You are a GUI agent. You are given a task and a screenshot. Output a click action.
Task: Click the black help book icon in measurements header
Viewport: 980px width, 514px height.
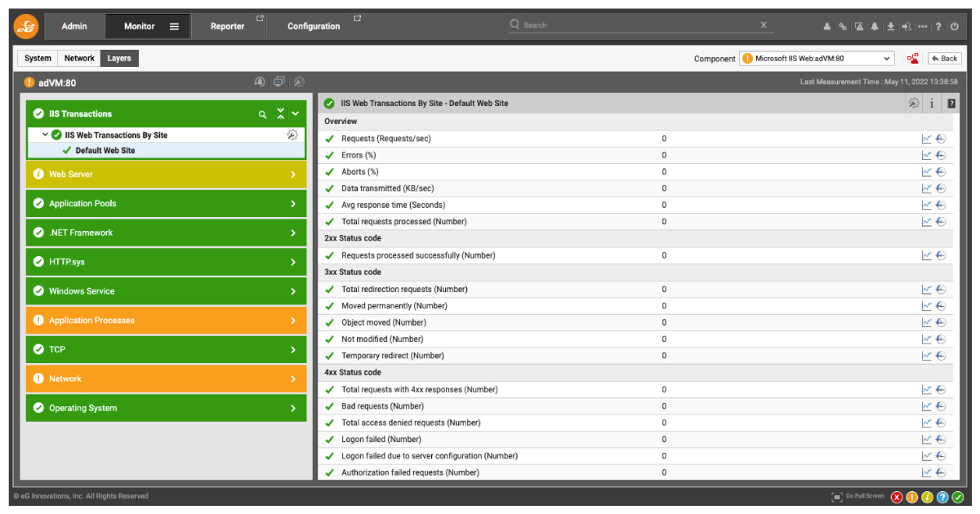pyautogui.click(x=951, y=104)
